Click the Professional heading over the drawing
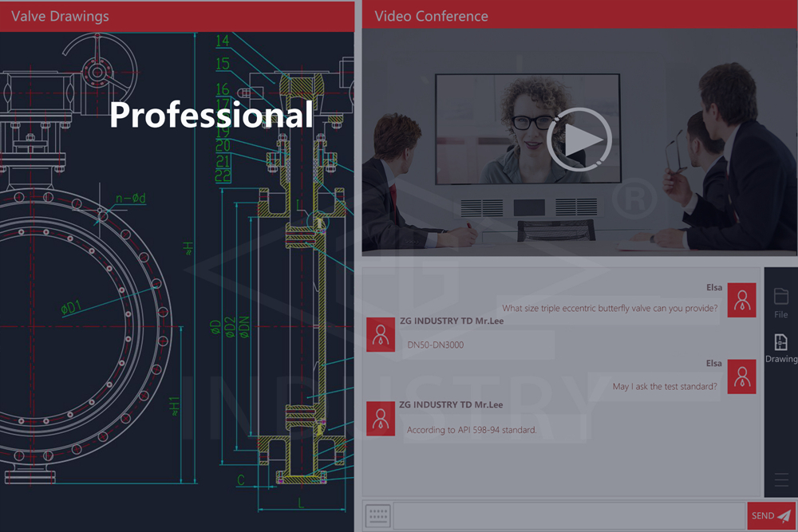Viewport: 798px width, 532px height. coord(211,115)
